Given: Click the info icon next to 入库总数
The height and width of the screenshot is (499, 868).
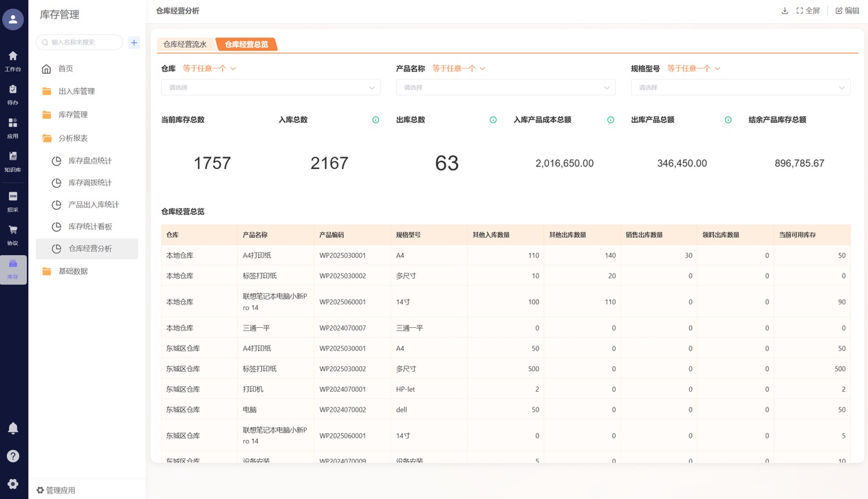Looking at the screenshot, I should (376, 120).
